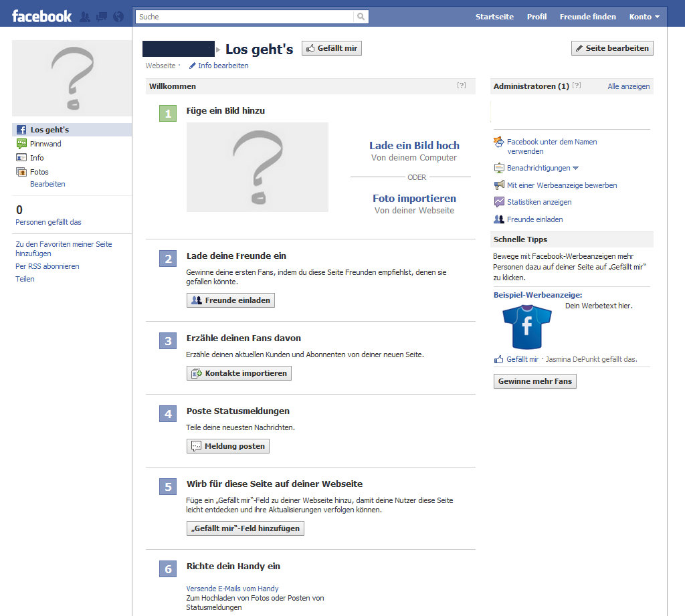Click Kontakte importieren button
The image size is (685, 616).
tap(239, 373)
